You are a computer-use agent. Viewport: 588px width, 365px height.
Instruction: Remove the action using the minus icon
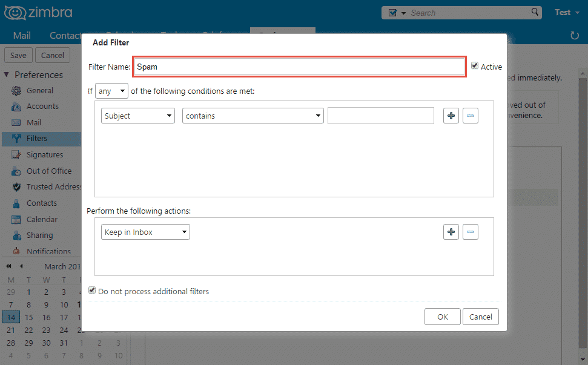471,231
